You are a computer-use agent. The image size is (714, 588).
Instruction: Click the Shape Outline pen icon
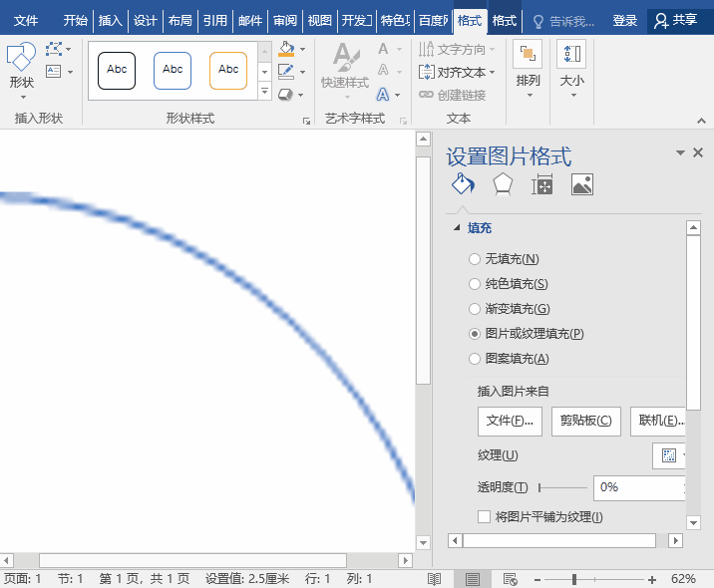(286, 72)
